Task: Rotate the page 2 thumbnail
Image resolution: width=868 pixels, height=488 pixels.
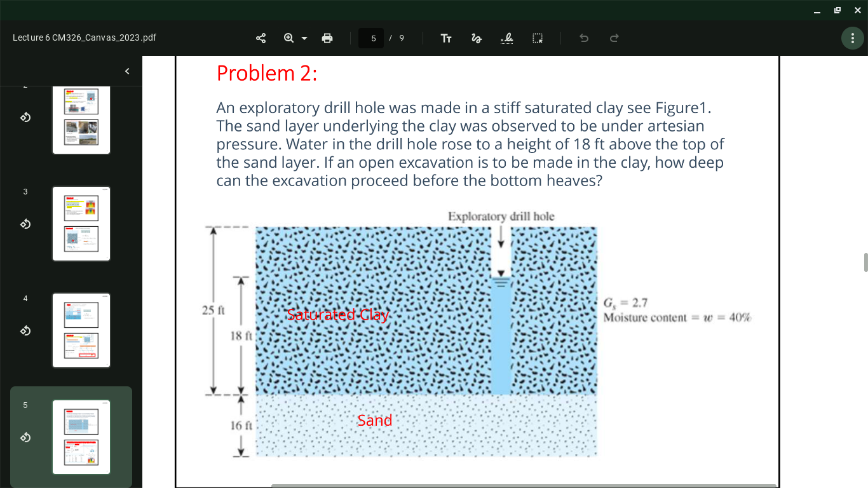Action: (25, 118)
